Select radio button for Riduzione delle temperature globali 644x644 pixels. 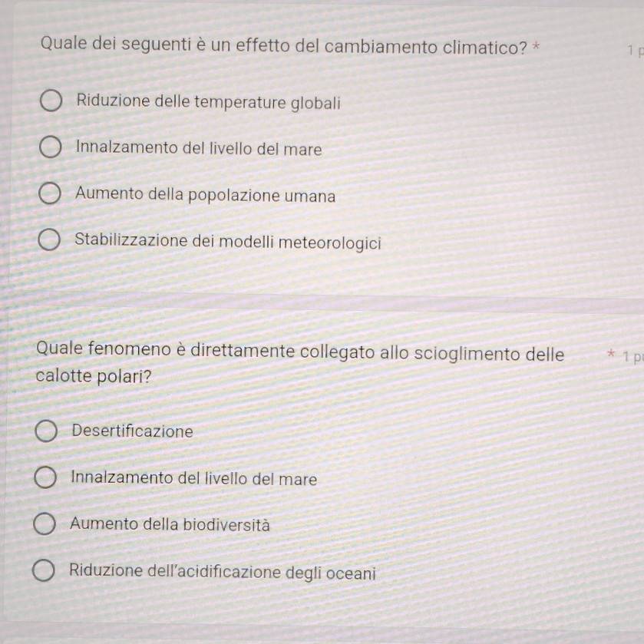click(51, 101)
